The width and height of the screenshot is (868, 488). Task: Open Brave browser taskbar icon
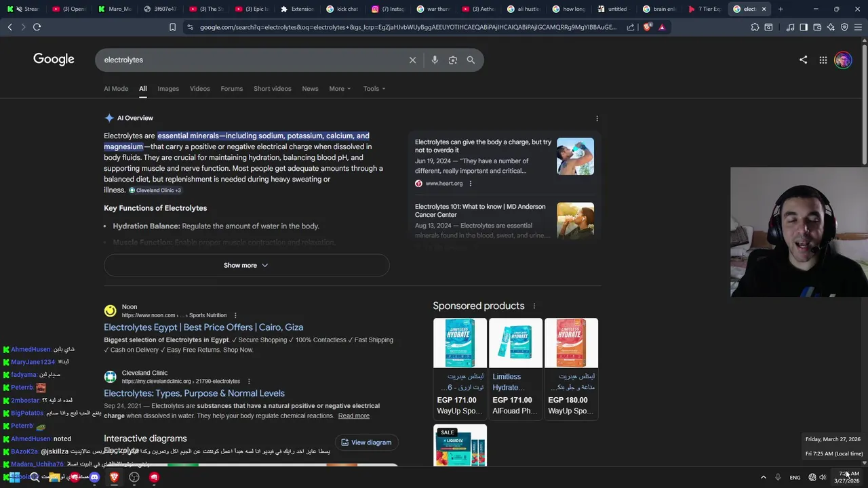[114, 477]
